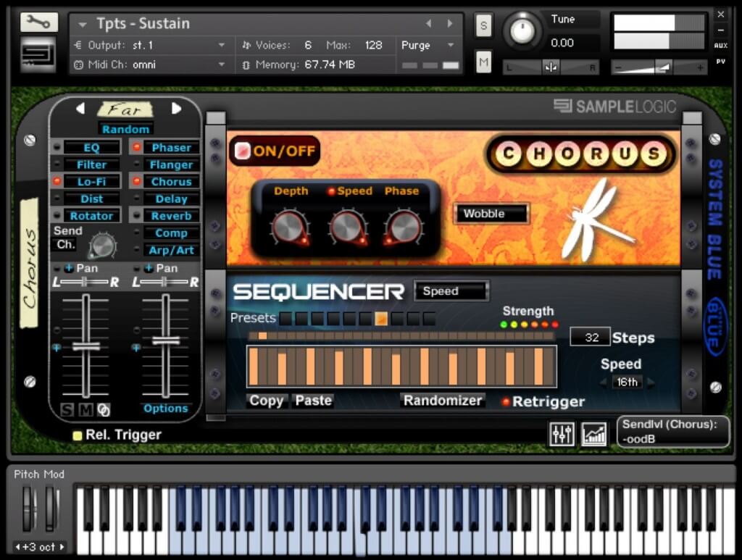Open the Far preset name selector
Viewport: 742px width, 560px height.
click(125, 109)
